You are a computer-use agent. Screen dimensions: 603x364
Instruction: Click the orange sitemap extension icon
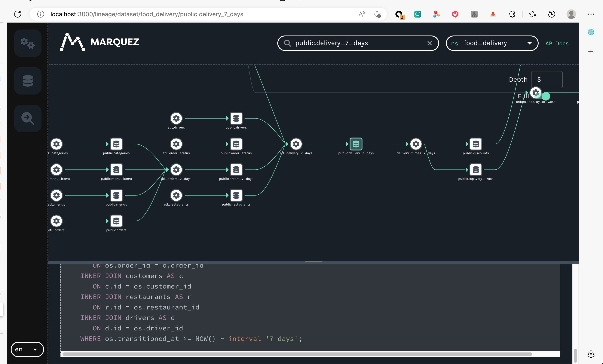tap(493, 14)
